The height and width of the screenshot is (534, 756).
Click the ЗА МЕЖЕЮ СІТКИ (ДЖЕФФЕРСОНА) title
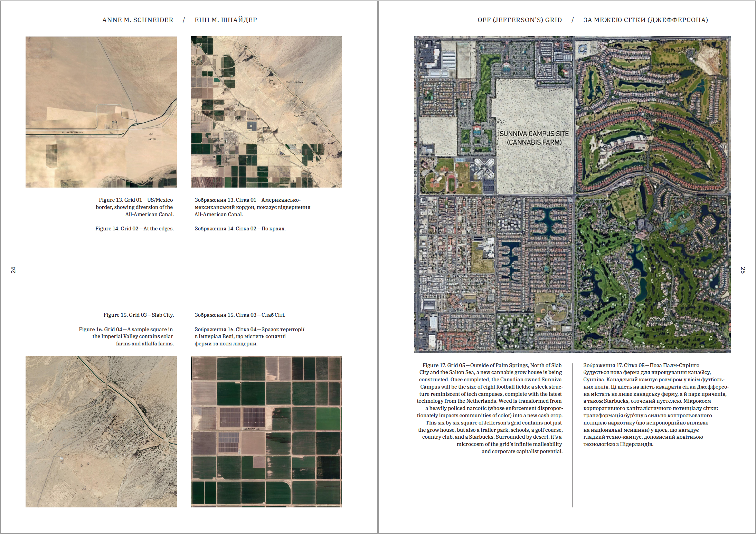pyautogui.click(x=645, y=20)
